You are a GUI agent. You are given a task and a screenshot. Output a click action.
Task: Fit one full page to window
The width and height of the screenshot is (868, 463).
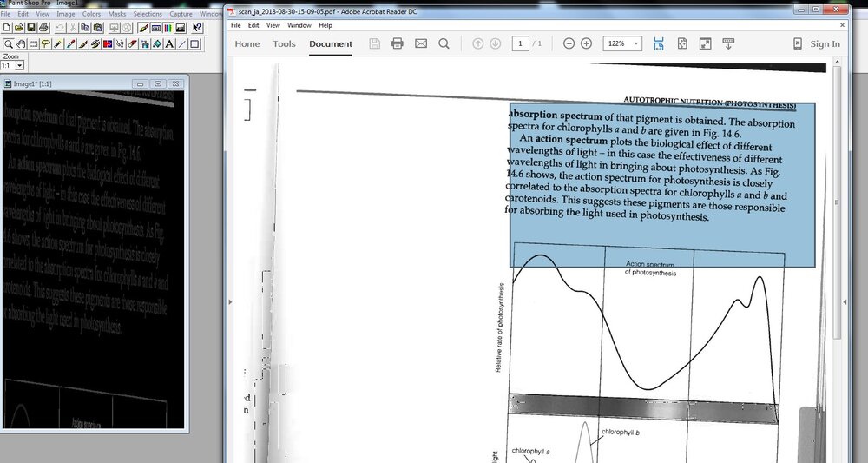click(682, 43)
